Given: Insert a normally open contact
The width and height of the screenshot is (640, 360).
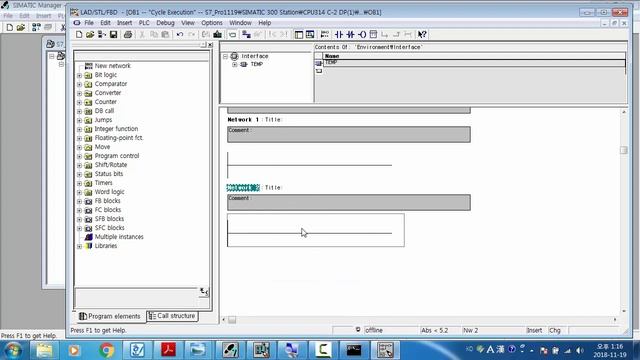Looking at the screenshot, I should (x=339, y=35).
